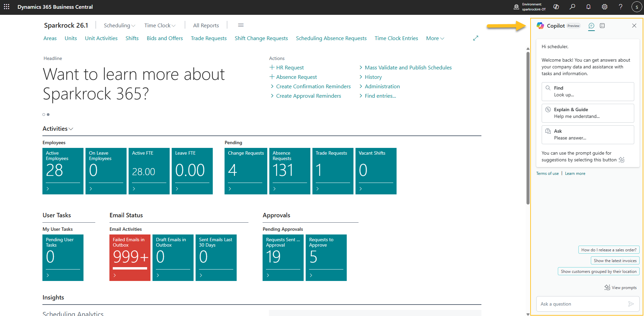Open the app launcher waffle icon
Viewport: 644px width, 316px height.
pyautogui.click(x=6, y=7)
